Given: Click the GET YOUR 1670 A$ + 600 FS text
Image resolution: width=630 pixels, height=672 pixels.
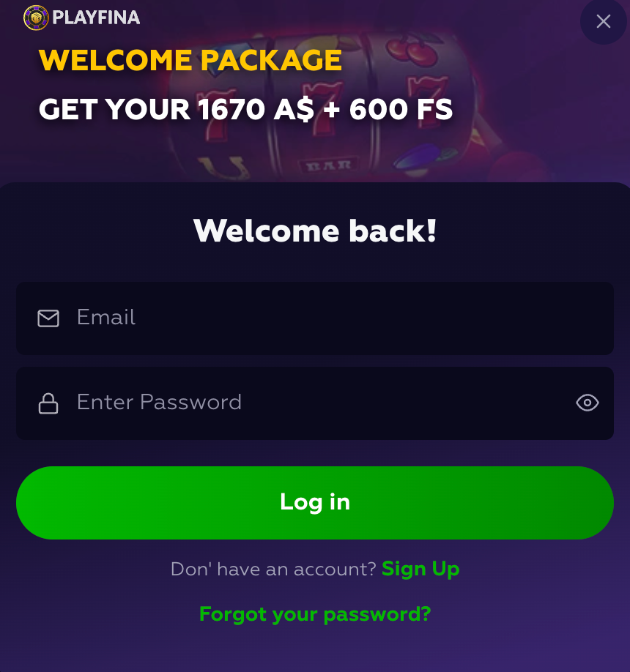Looking at the screenshot, I should (245, 109).
